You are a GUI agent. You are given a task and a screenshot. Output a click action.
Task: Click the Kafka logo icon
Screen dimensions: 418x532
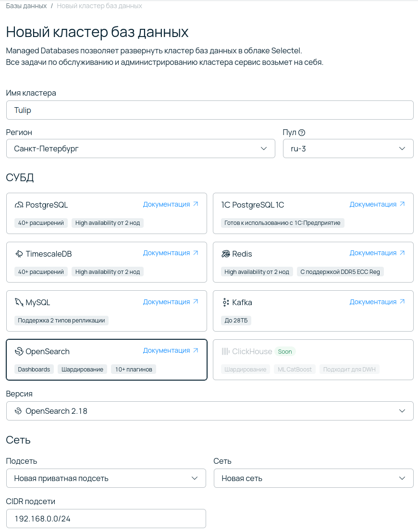(225, 302)
